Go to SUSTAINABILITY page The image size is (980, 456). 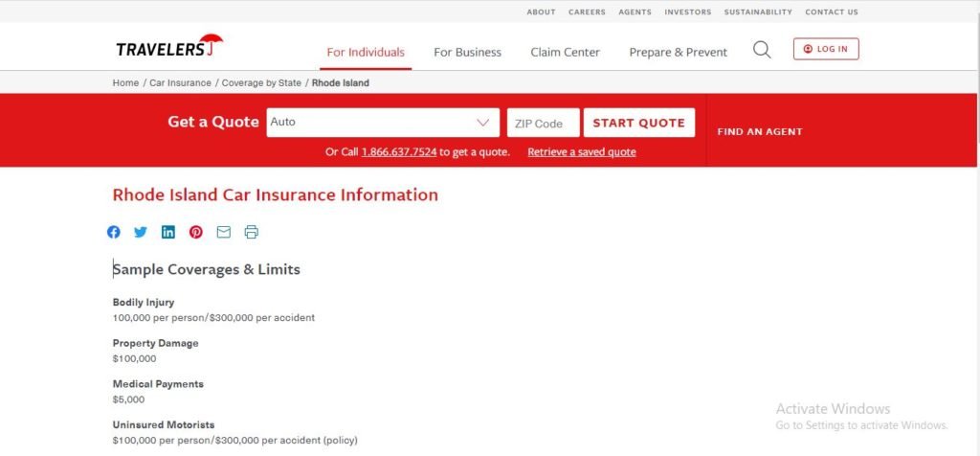point(758,11)
